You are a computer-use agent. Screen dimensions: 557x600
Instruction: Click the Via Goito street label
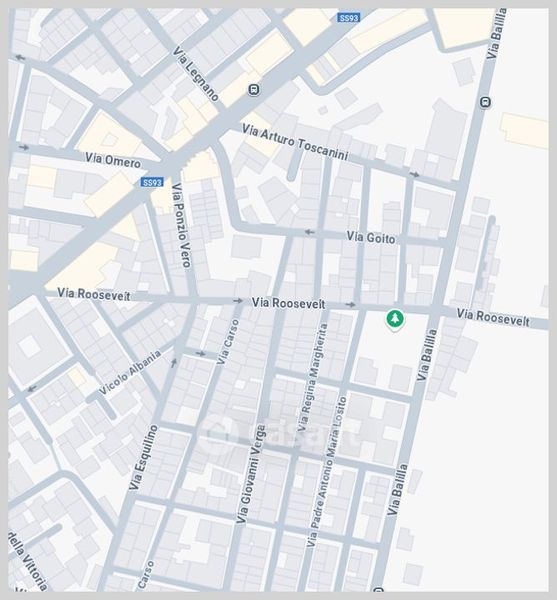371,237
